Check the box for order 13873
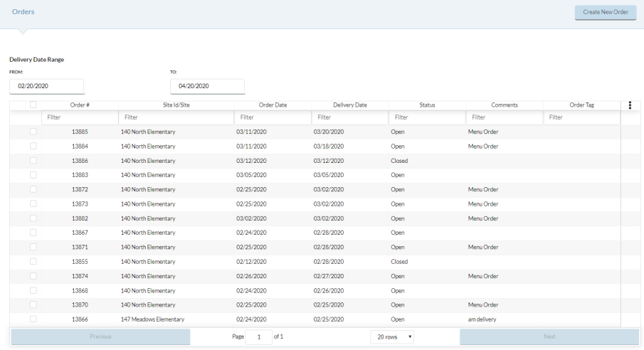Viewport: 644px width, 350px height. point(33,203)
